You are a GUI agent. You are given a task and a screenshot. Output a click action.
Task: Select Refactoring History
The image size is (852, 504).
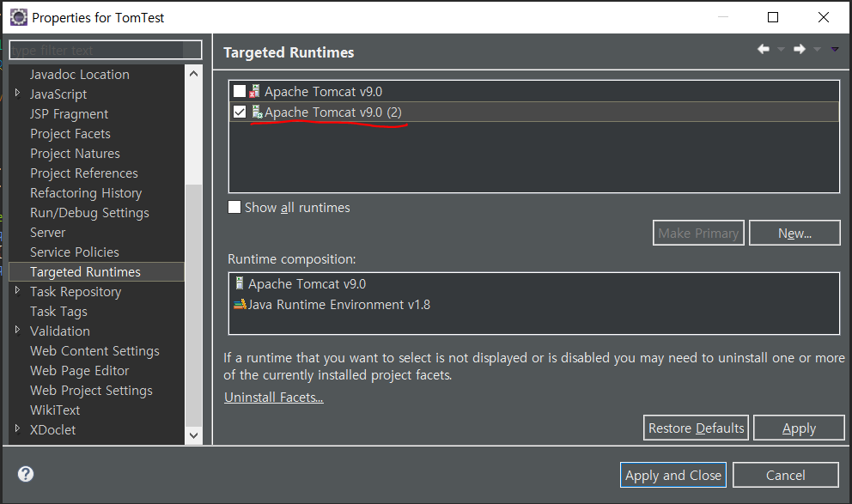[86, 193]
